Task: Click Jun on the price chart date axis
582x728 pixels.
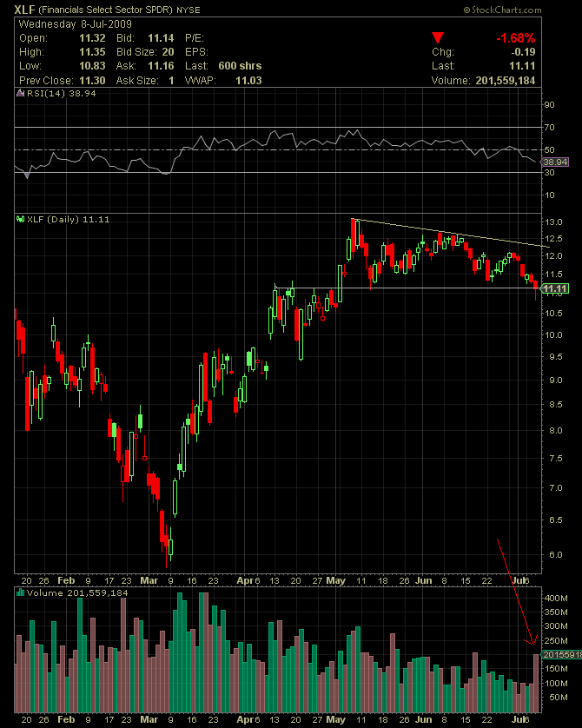Action: click(424, 580)
